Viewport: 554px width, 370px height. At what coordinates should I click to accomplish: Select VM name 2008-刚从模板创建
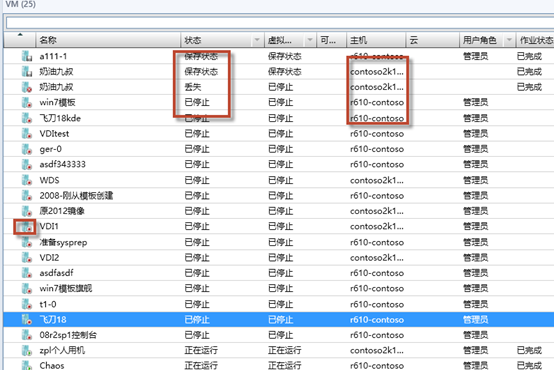point(76,195)
